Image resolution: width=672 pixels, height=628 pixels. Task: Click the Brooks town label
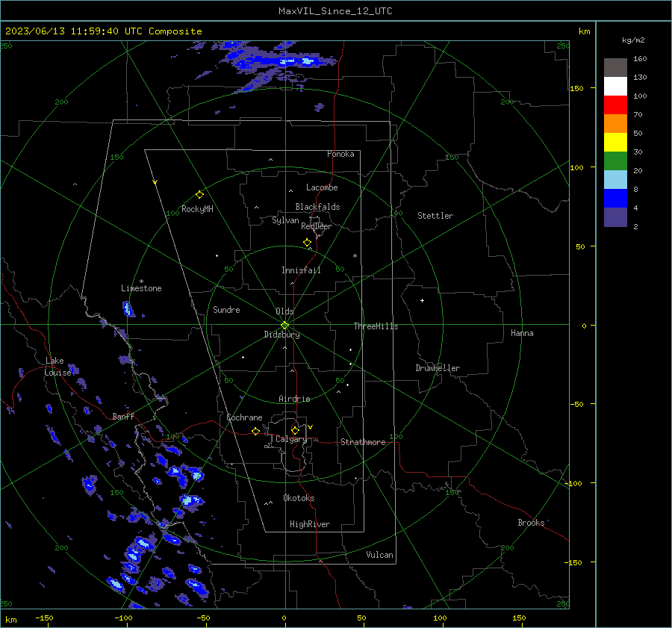tap(531, 523)
